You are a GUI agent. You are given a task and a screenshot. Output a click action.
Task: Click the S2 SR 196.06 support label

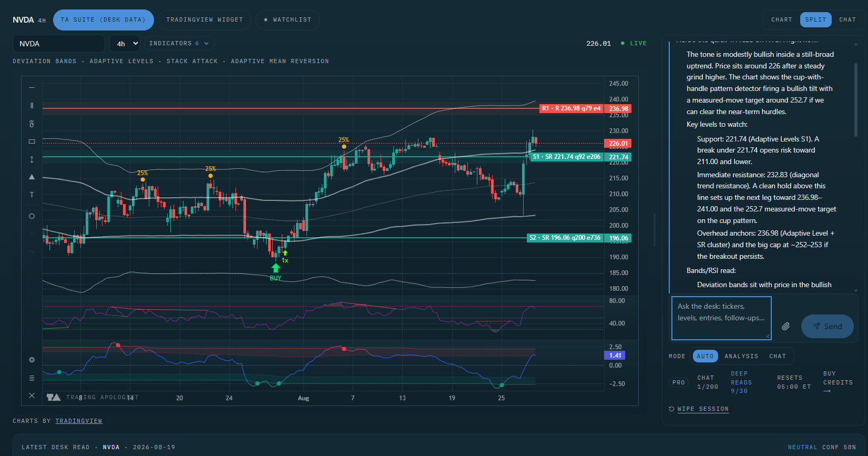(x=565, y=238)
